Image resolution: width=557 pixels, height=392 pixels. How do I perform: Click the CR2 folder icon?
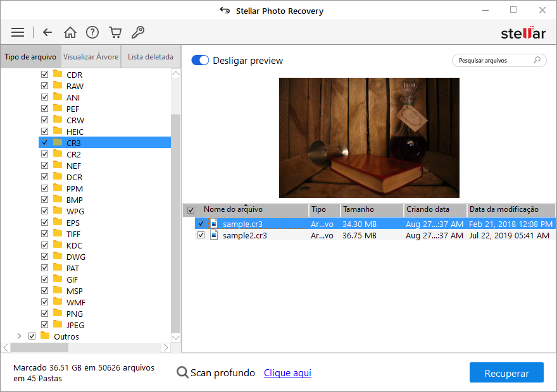coord(58,154)
